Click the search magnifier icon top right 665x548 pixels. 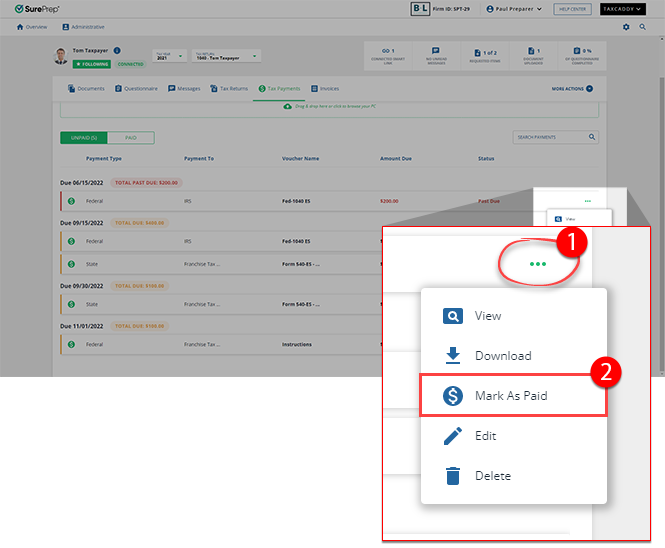pyautogui.click(x=642, y=27)
